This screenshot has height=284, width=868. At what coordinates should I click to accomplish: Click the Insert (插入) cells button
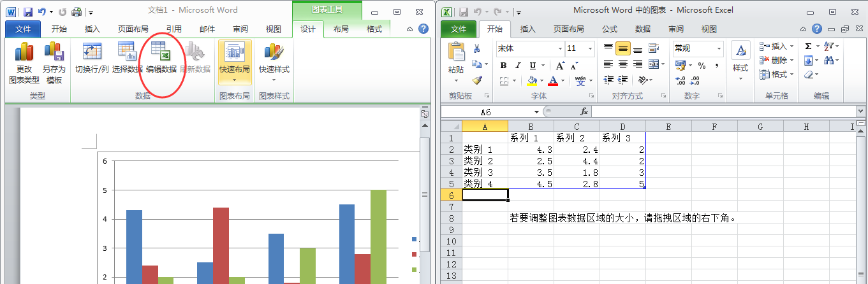click(776, 46)
